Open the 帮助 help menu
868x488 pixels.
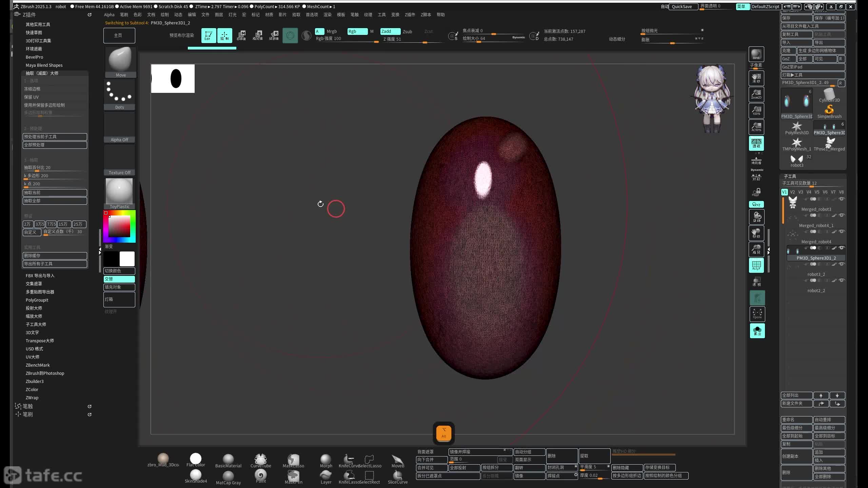pyautogui.click(x=441, y=15)
